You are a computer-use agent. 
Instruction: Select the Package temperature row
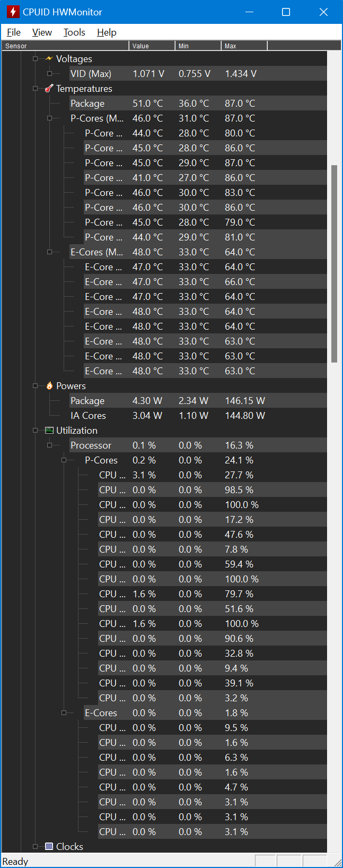pyautogui.click(x=87, y=104)
